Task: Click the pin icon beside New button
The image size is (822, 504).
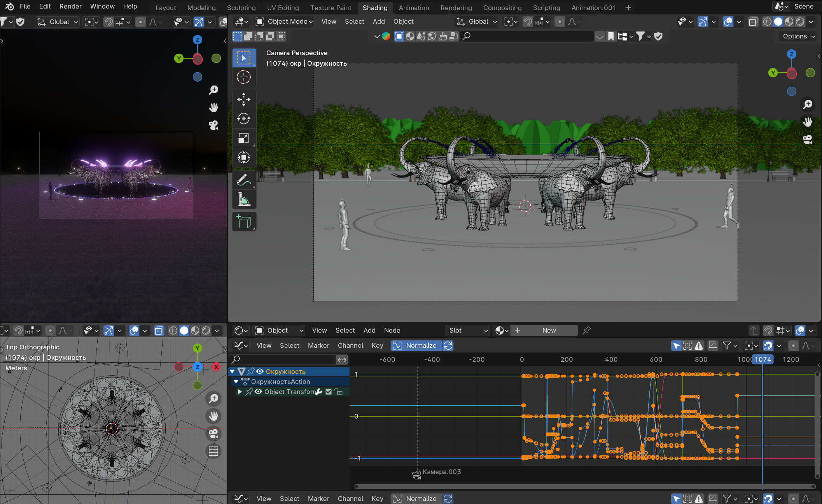Action: click(586, 330)
